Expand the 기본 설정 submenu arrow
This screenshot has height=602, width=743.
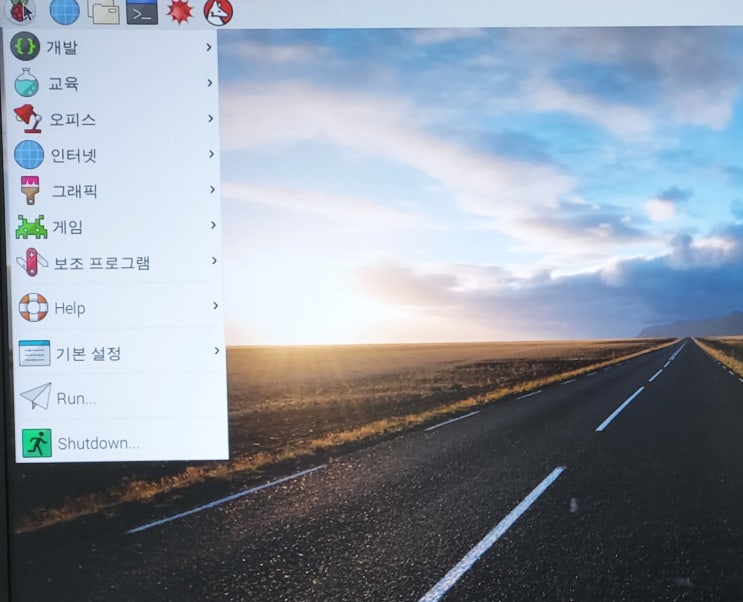217,351
